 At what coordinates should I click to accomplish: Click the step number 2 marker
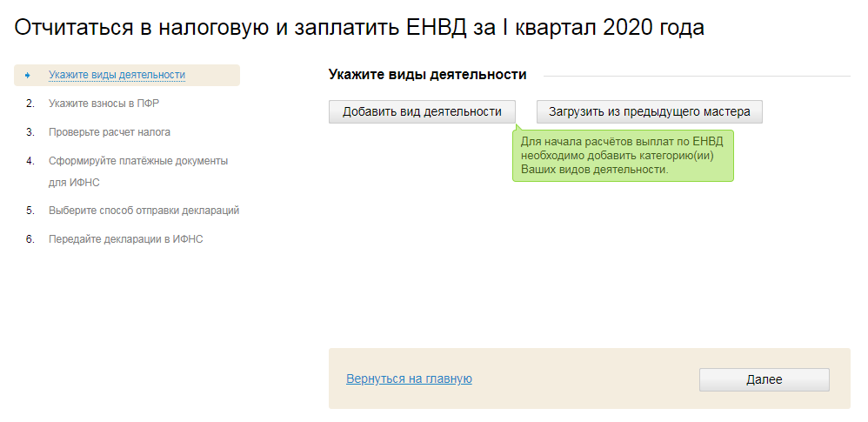coord(30,104)
